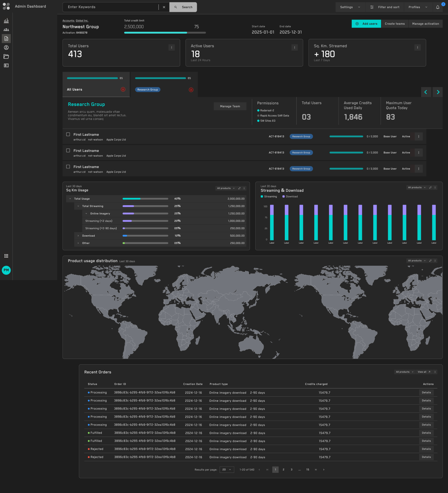
Task: Open the Settings dropdown
Action: [x=350, y=7]
